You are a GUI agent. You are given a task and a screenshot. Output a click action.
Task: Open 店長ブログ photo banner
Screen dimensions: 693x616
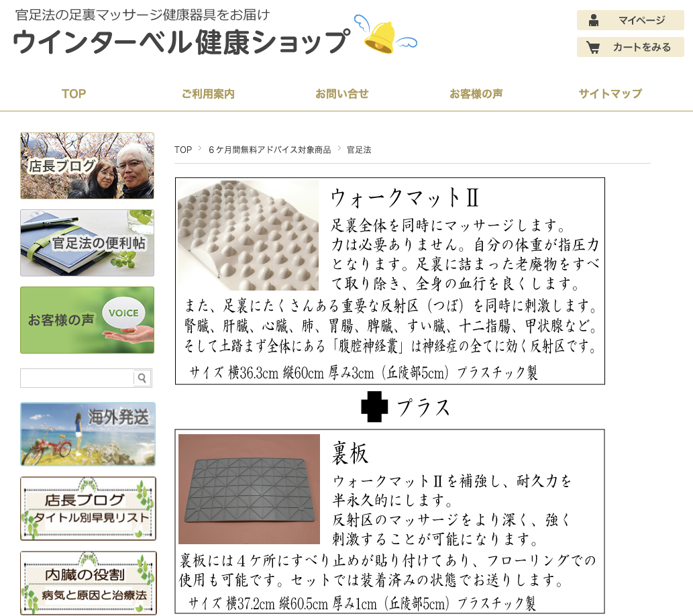(x=87, y=166)
